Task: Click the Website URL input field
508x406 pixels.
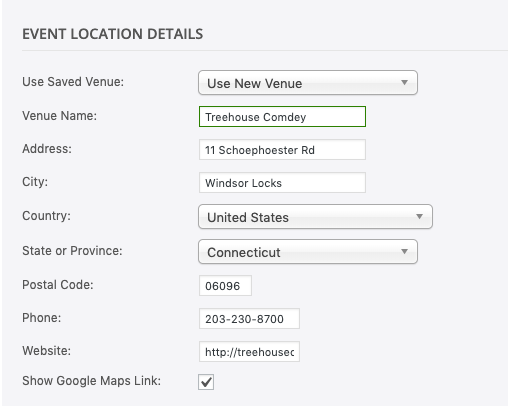Action: (249, 352)
